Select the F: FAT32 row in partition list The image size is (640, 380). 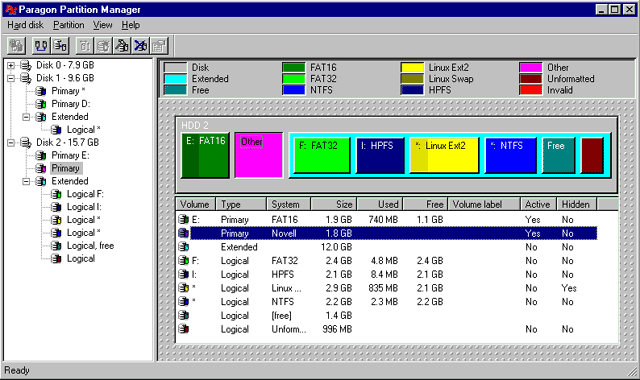tap(387, 261)
